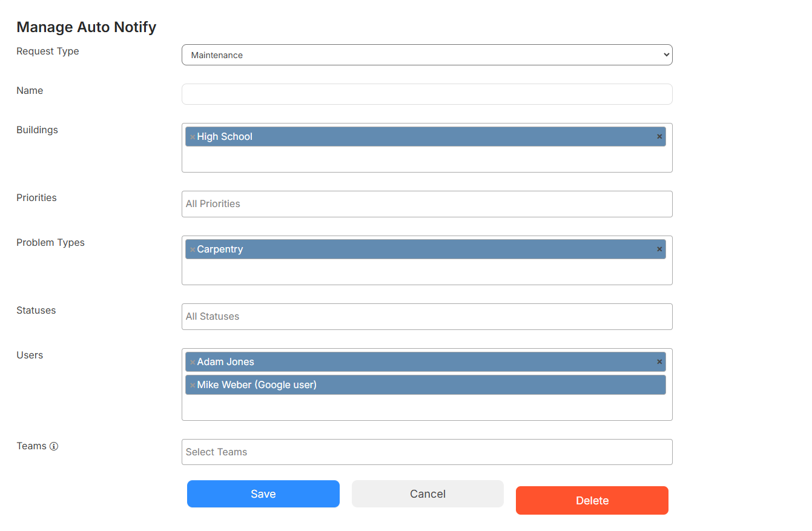
Task: Open the Request Type dropdown
Action: coord(427,54)
